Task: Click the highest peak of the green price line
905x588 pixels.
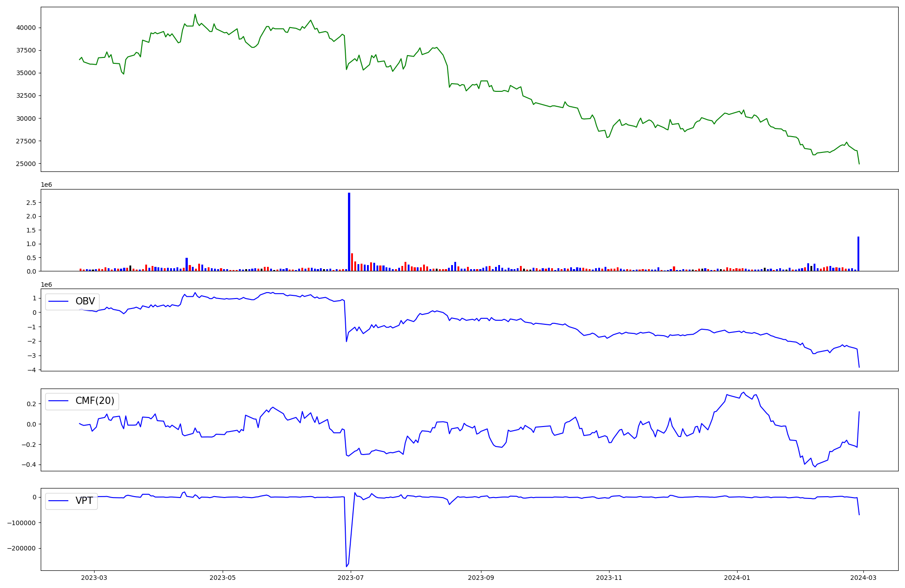Action: point(195,14)
